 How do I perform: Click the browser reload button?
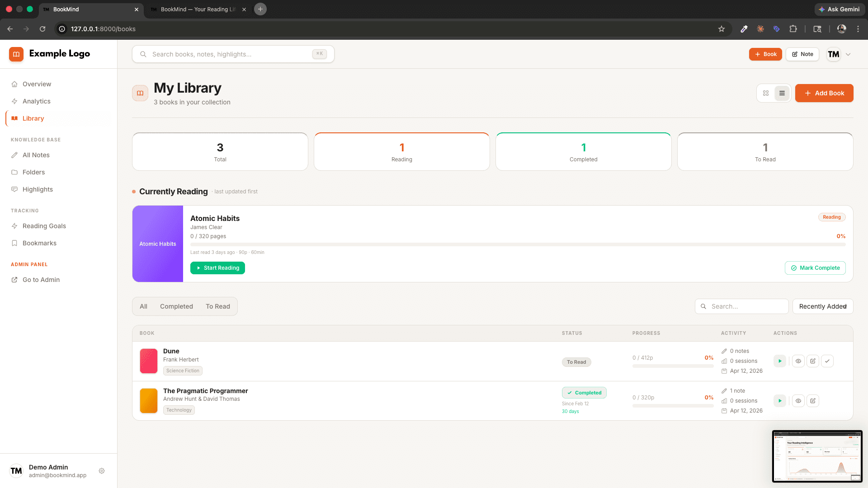click(42, 29)
